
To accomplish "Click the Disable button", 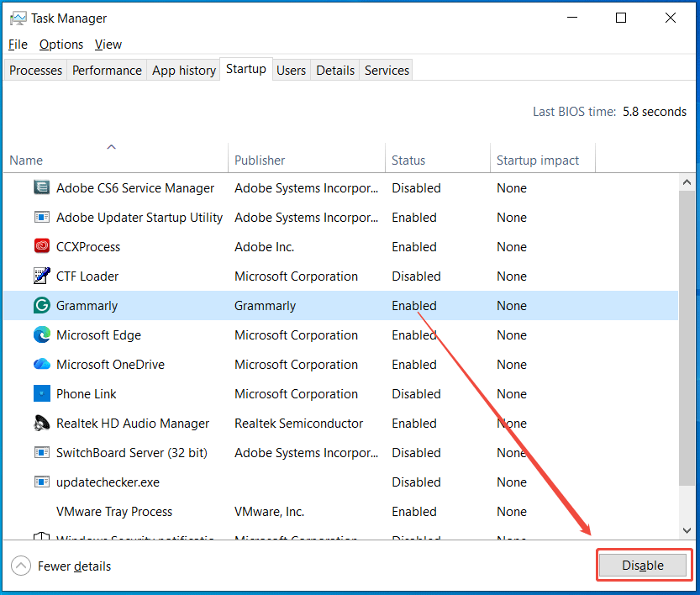I will 643,565.
